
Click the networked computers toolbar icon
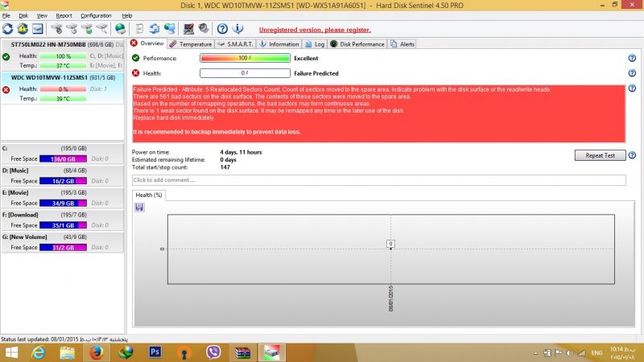click(169, 29)
